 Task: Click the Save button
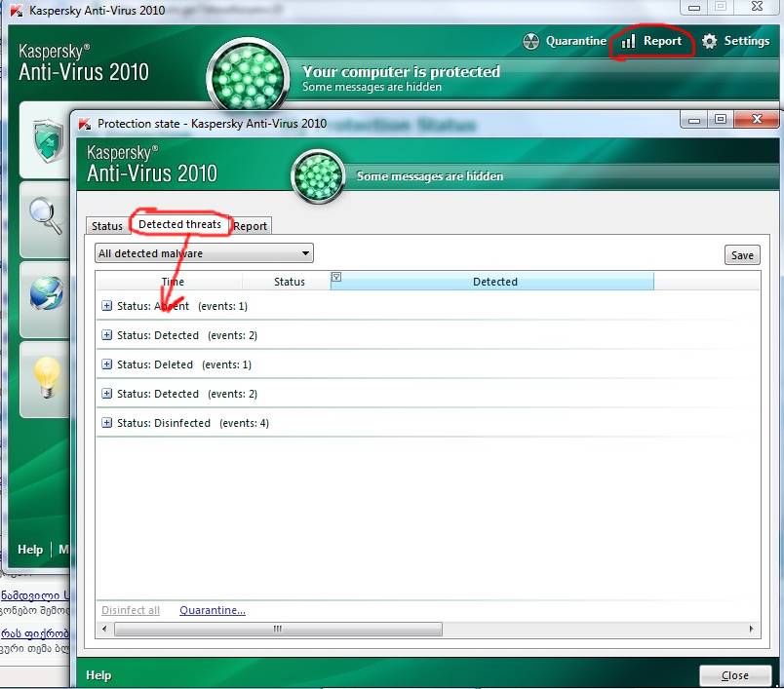(x=742, y=255)
